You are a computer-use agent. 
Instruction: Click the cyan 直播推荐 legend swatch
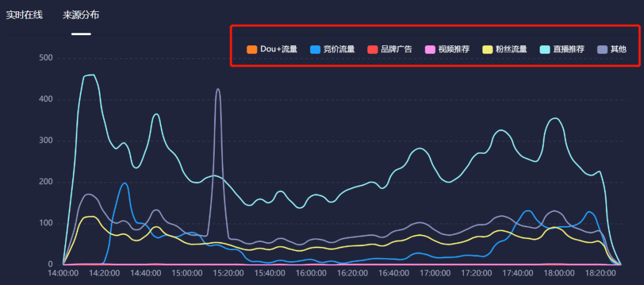coord(545,49)
